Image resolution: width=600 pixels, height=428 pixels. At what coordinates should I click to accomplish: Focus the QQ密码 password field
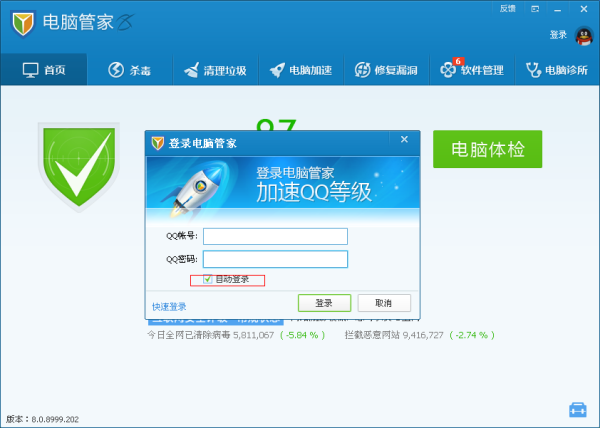[x=275, y=259]
